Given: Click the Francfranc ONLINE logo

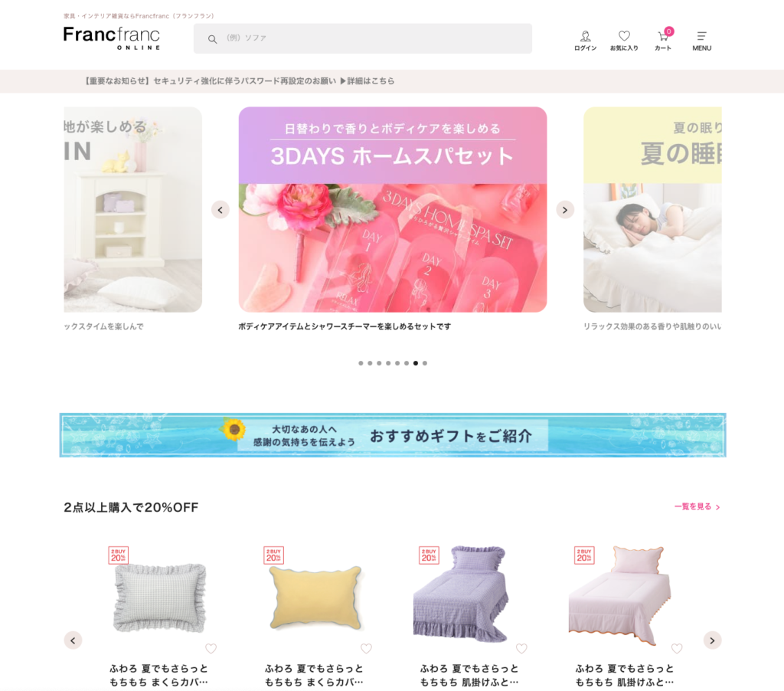Looking at the screenshot, I should (x=112, y=38).
